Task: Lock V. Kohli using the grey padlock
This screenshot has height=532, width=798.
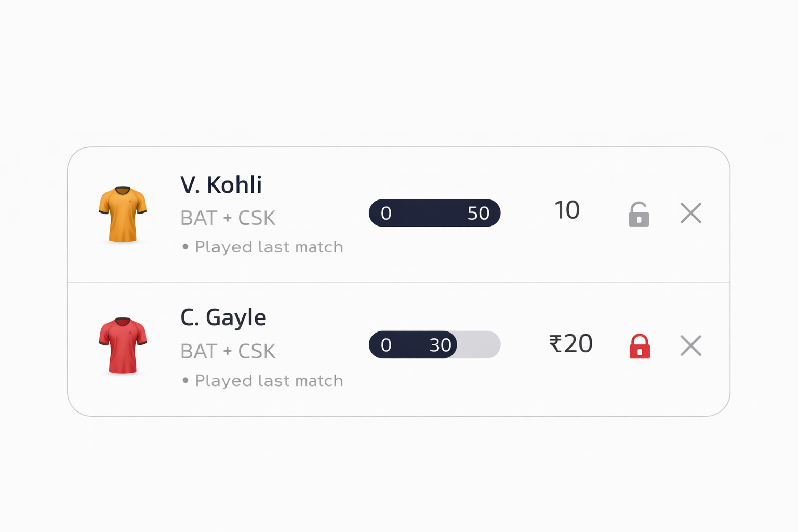Action: click(x=639, y=214)
